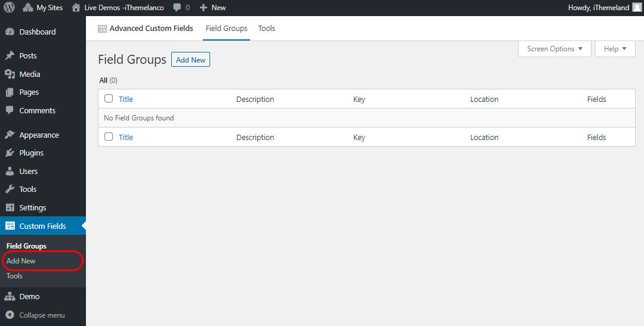The image size is (644, 326).
Task: Click the Users person icon
Action: click(10, 171)
